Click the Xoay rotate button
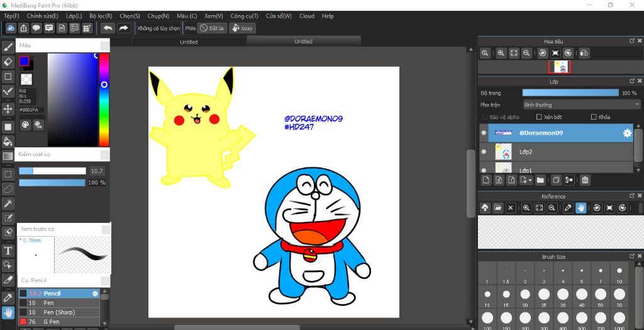 (242, 28)
